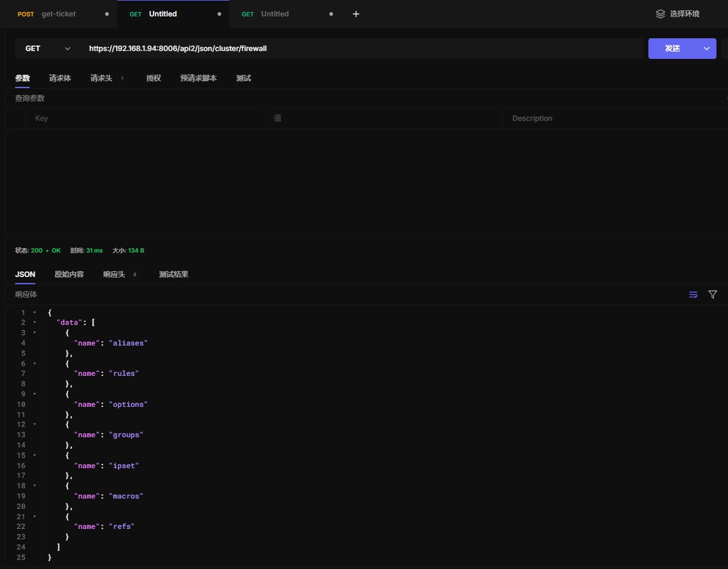Image resolution: width=728 pixels, height=569 pixels.
Task: Collapse the root JSON object on line 1
Action: [x=35, y=313]
